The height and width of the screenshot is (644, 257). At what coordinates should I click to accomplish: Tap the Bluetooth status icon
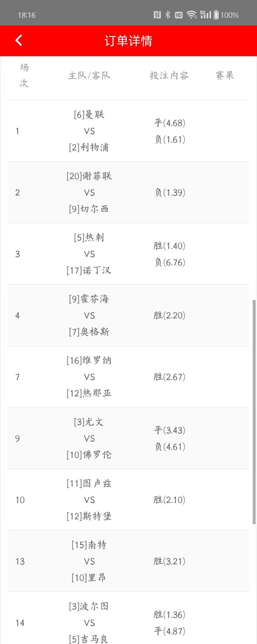(x=168, y=15)
